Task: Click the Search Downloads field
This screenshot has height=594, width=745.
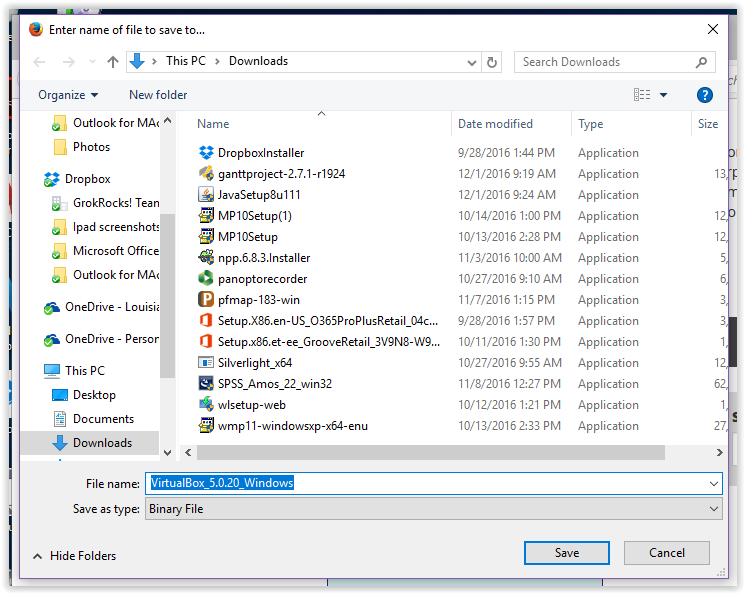Action: [614, 62]
